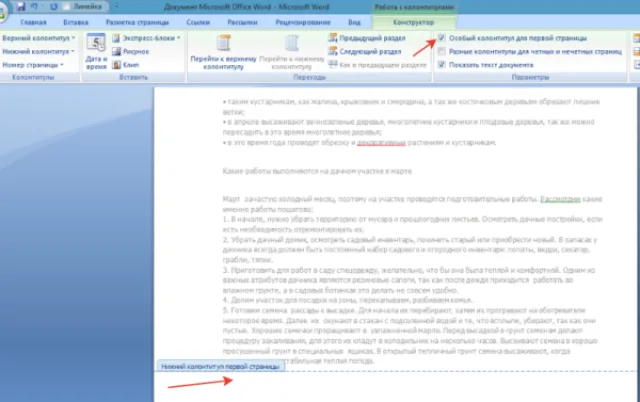Jump to Предыдущий раздел icon
The width and height of the screenshot is (640, 402).
(x=333, y=38)
